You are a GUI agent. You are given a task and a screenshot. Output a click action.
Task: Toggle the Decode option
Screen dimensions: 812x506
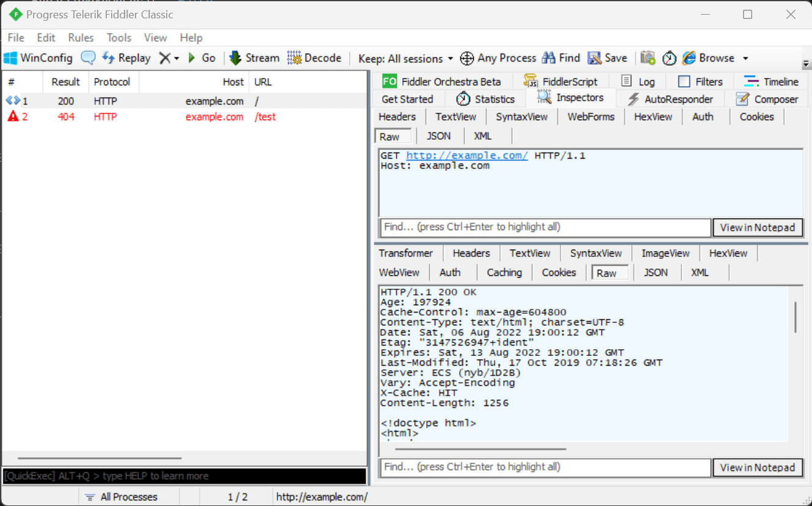(x=314, y=58)
